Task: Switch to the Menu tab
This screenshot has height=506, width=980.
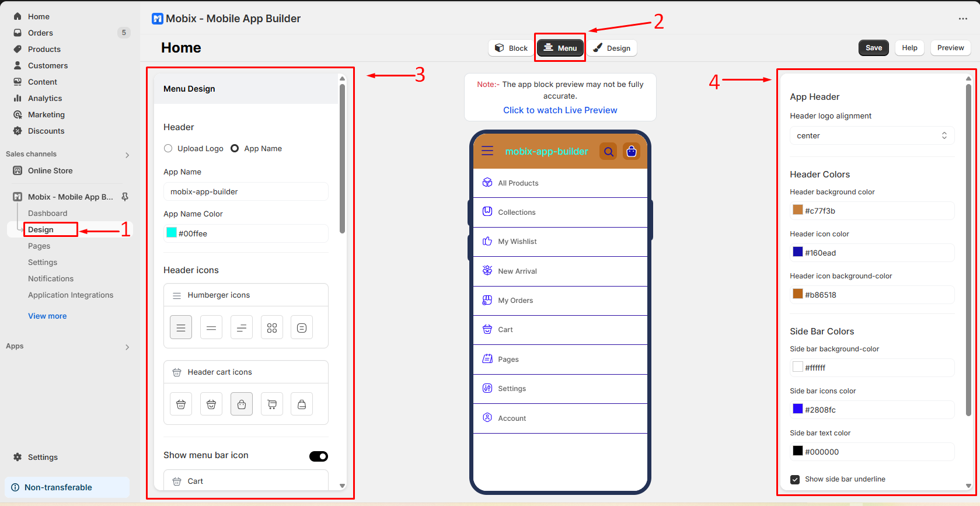Action: [x=560, y=48]
